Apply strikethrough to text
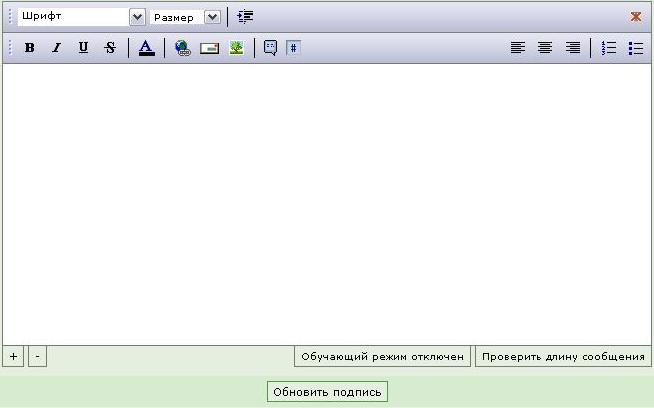The height and width of the screenshot is (408, 654). pos(110,48)
